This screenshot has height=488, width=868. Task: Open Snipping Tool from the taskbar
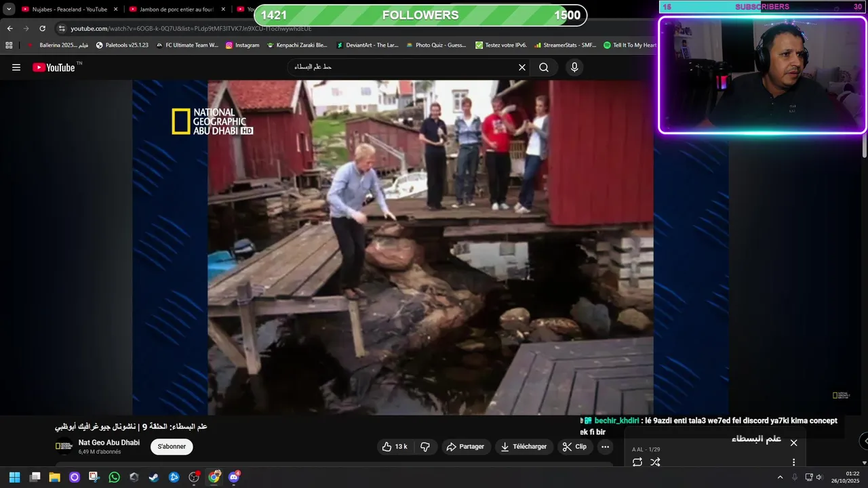coord(94,477)
